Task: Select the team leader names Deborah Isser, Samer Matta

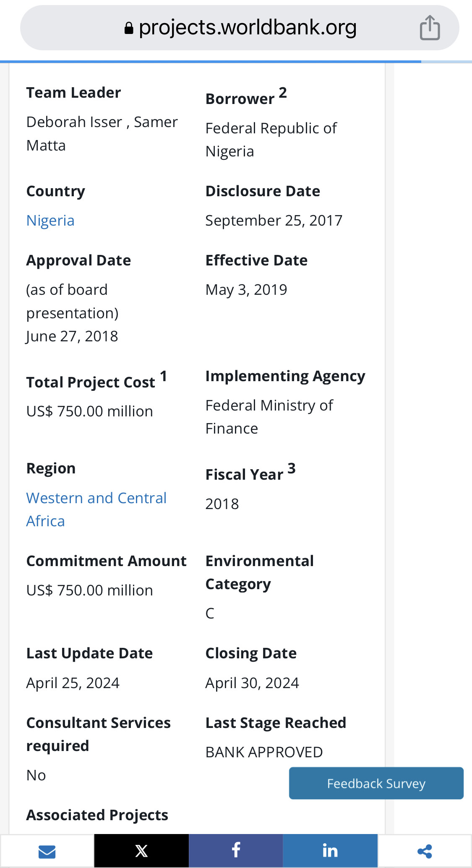Action: pyautogui.click(x=102, y=134)
